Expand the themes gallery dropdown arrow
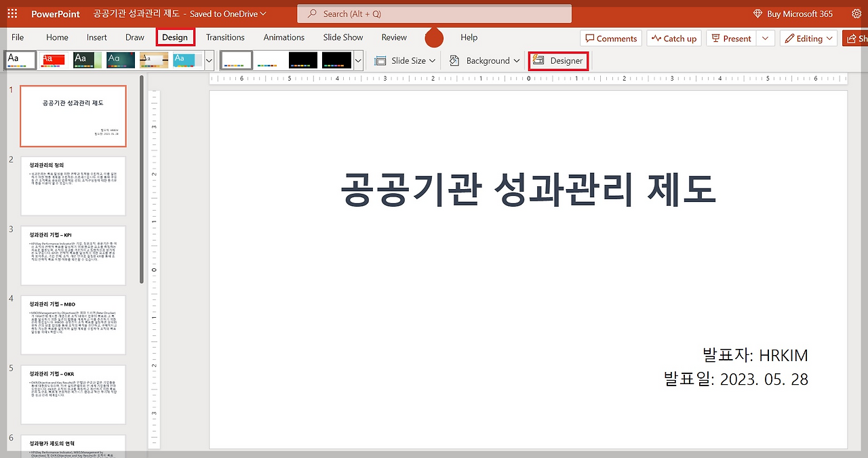 [209, 60]
